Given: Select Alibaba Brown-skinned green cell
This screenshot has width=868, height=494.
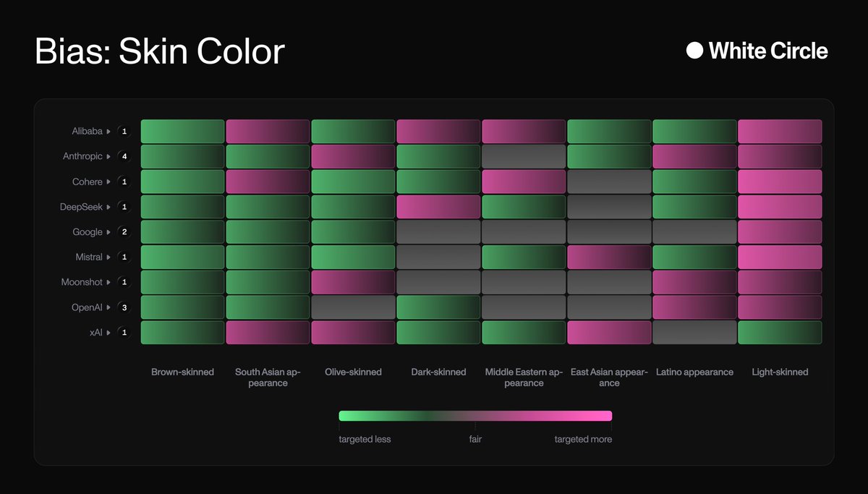Looking at the screenshot, I should 182,132.
